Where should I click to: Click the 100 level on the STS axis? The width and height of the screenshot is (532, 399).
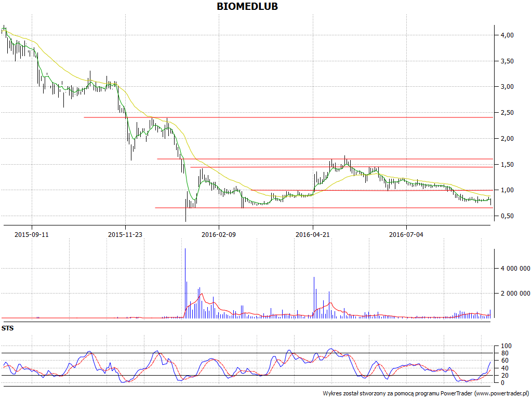506,345
